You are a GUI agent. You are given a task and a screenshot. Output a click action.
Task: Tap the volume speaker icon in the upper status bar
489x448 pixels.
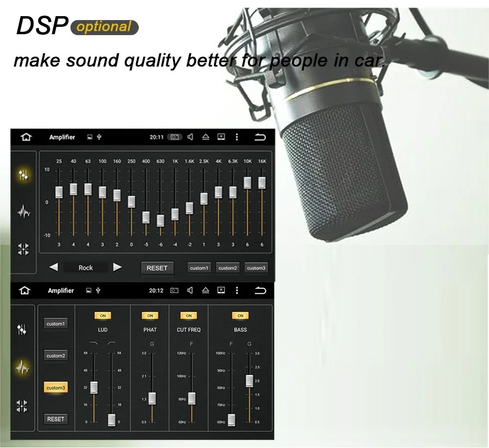coord(190,137)
